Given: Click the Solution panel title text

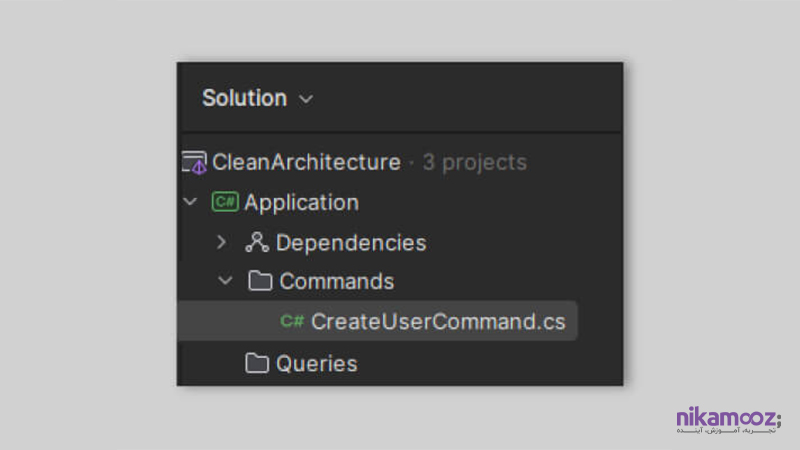Looking at the screenshot, I should (244, 98).
